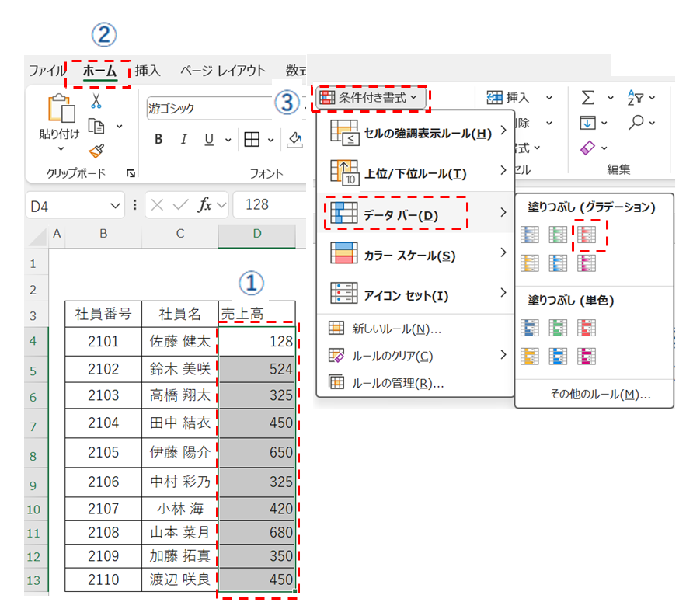Open the 条件付き書式 dropdown button
Image resolution: width=693 pixels, height=616 pixels.
click(x=370, y=98)
